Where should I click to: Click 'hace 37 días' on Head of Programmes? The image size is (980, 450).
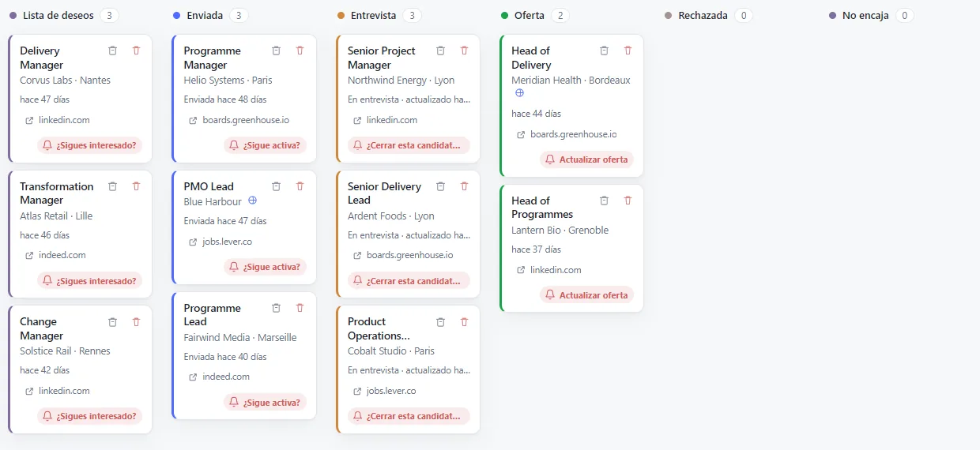(537, 249)
